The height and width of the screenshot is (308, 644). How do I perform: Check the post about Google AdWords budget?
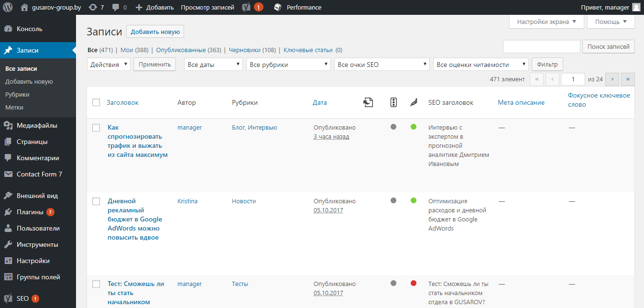(96, 201)
